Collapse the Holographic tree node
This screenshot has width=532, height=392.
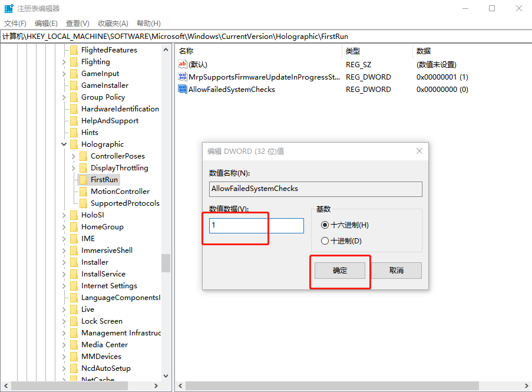coord(64,144)
